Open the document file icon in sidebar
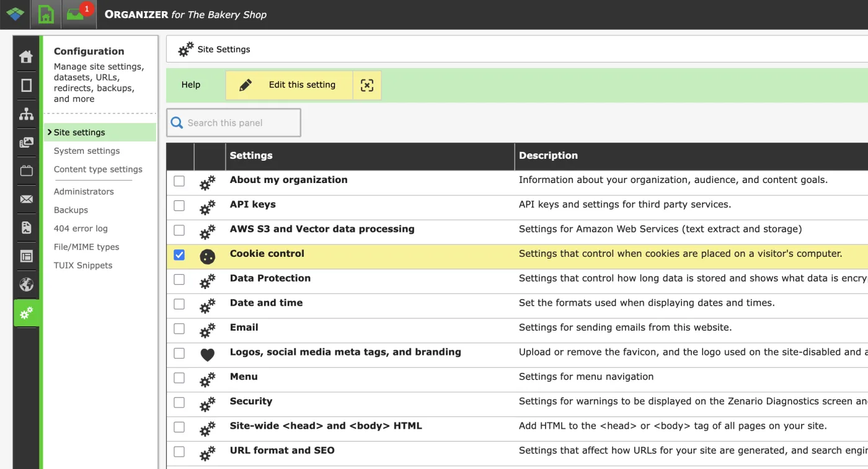The image size is (868, 469). pos(26,228)
